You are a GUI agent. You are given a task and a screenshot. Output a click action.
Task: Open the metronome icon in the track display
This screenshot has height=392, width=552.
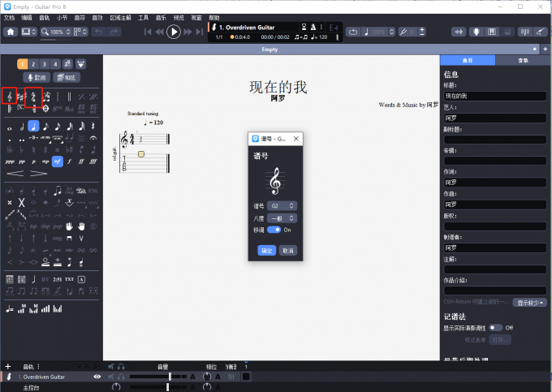tap(313, 27)
